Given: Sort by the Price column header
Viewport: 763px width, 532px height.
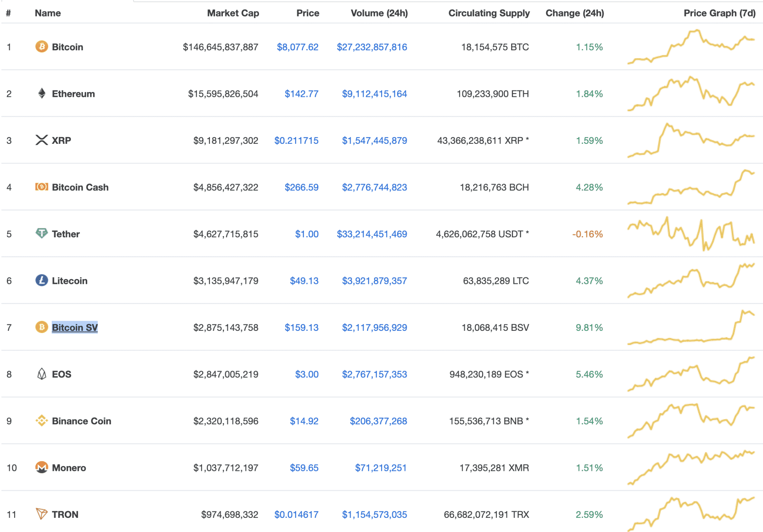Looking at the screenshot, I should point(308,13).
